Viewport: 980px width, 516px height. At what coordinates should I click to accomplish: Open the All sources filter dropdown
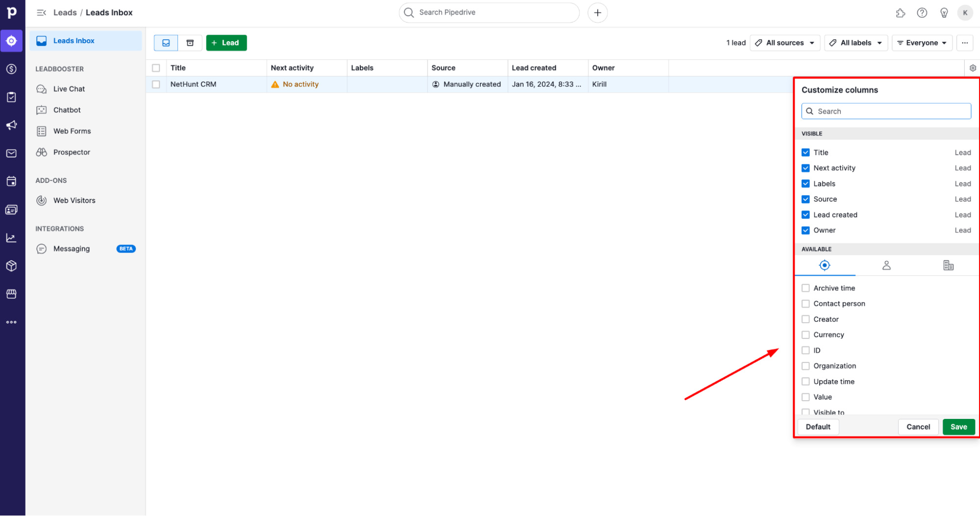[x=784, y=43]
